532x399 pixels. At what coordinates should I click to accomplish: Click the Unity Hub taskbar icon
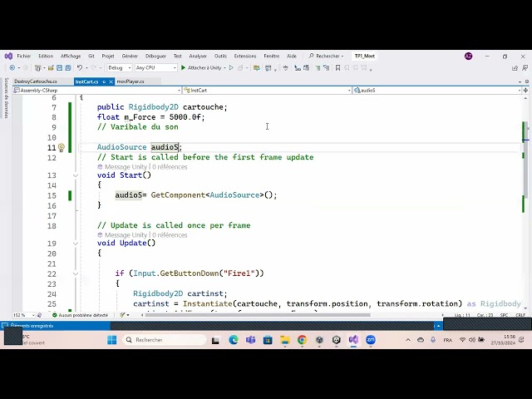coord(336,340)
